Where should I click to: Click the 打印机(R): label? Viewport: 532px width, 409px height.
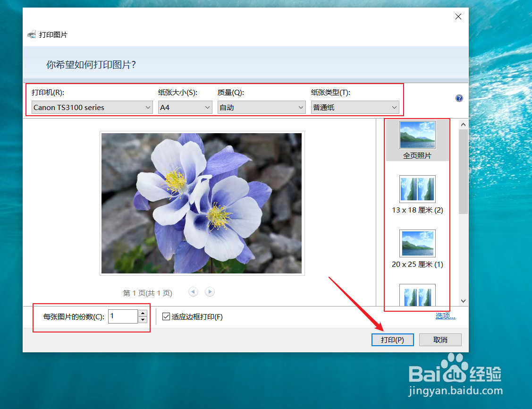(48, 92)
